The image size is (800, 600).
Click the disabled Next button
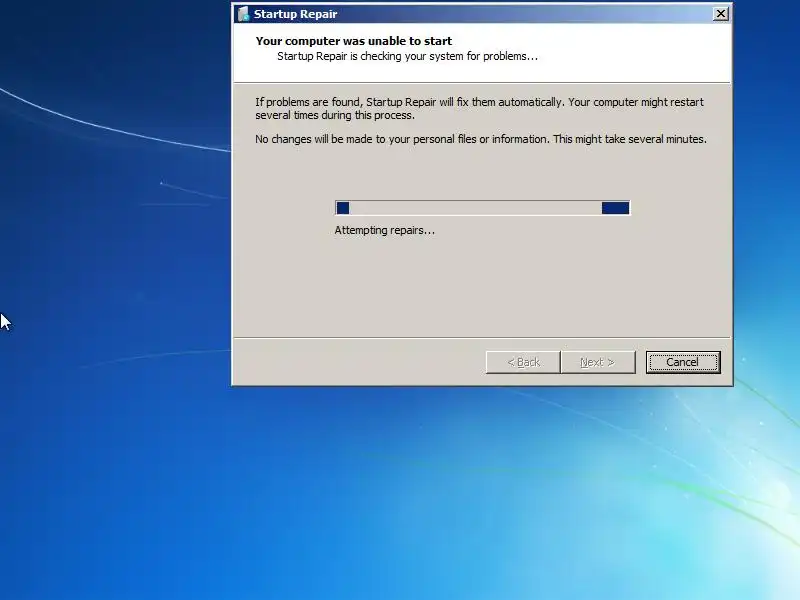pyautogui.click(x=598, y=362)
